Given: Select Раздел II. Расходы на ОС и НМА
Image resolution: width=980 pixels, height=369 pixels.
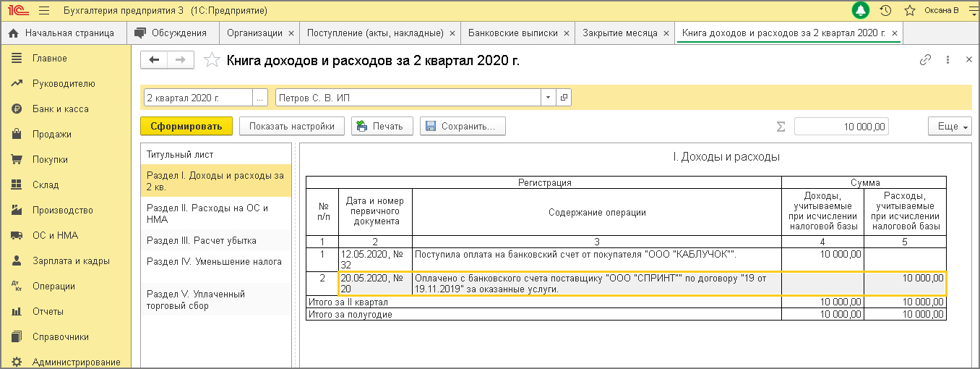Looking at the screenshot, I should coord(215,213).
